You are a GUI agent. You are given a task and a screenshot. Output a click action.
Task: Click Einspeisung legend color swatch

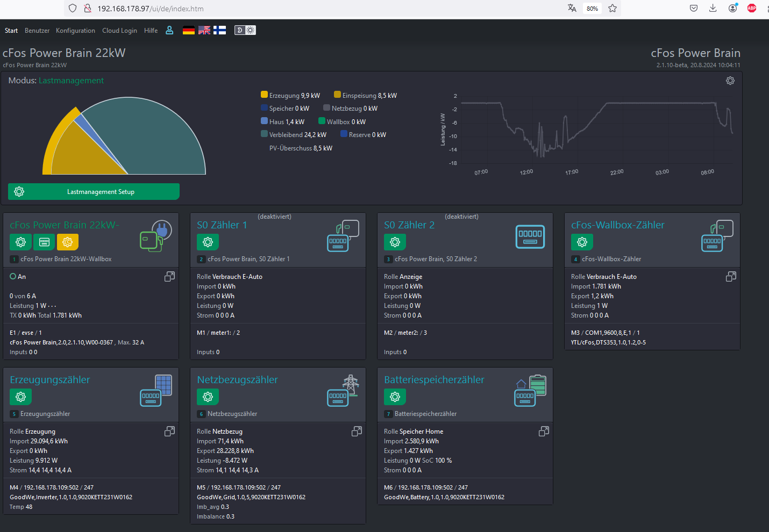pyautogui.click(x=337, y=95)
